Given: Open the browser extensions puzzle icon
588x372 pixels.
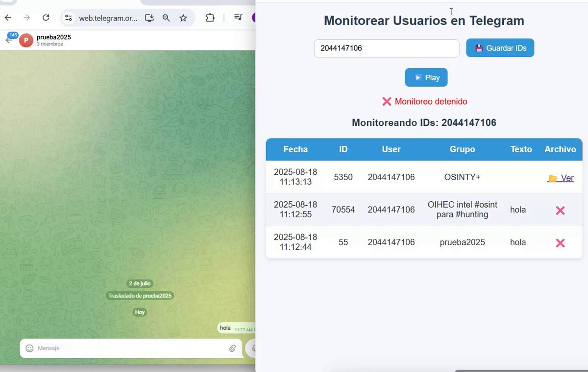Looking at the screenshot, I should pos(210,18).
